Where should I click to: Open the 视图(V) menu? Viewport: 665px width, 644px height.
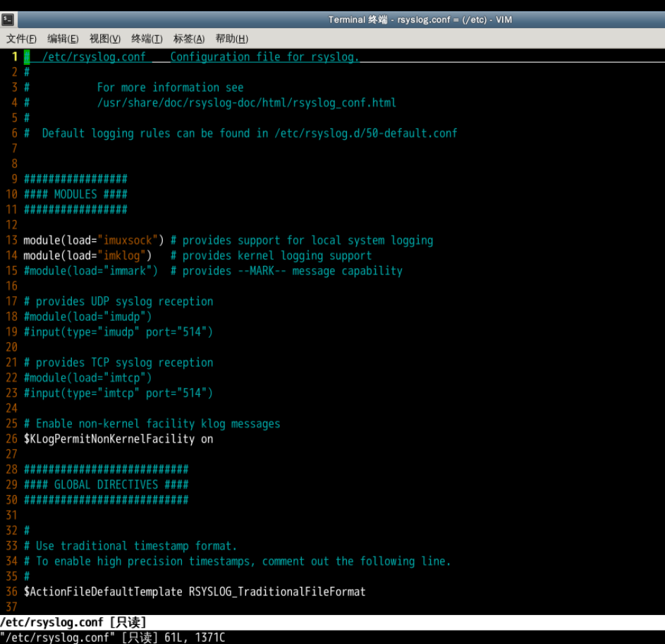click(104, 39)
